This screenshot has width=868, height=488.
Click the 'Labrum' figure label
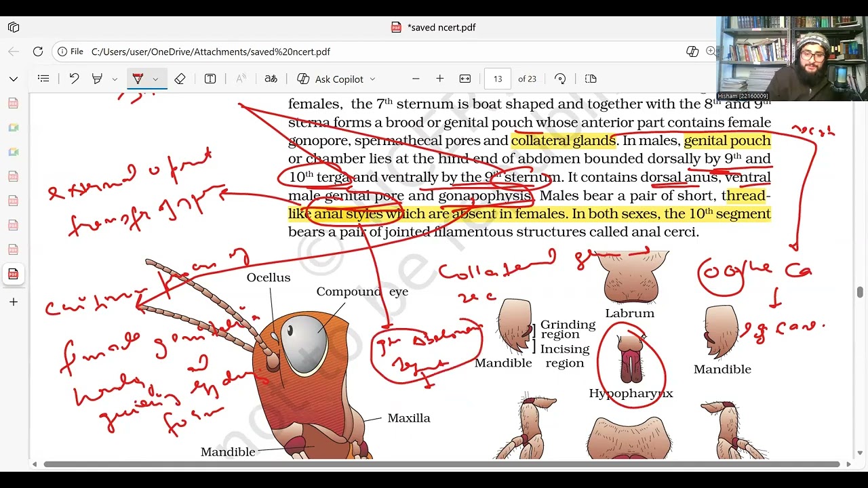[630, 313]
